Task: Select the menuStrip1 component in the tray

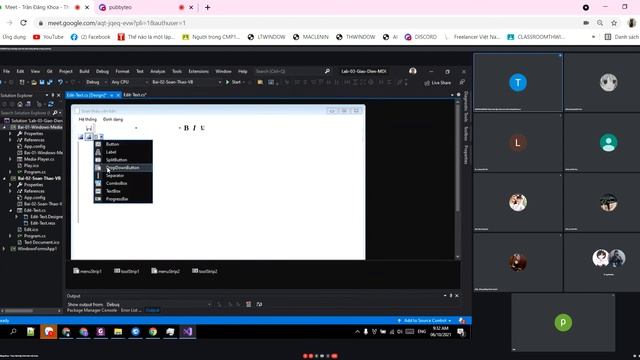Action: pyautogui.click(x=87, y=271)
